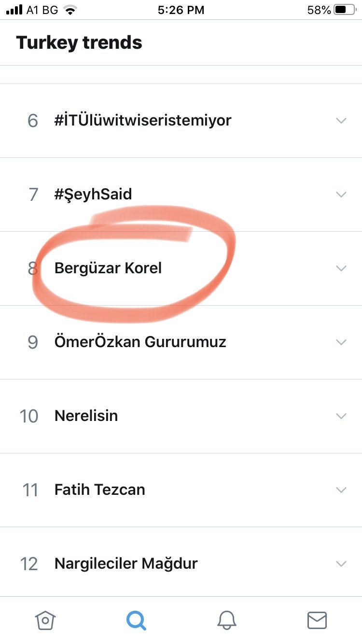Open options chevron for Nargileciler Mağdur
362x644 pixels.
(341, 563)
